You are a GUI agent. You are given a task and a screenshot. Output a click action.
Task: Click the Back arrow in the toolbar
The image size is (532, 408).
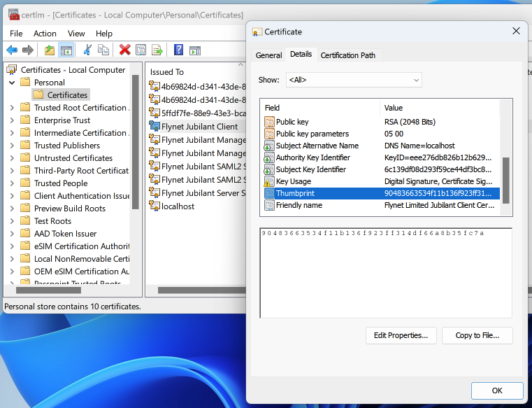pyautogui.click(x=12, y=50)
